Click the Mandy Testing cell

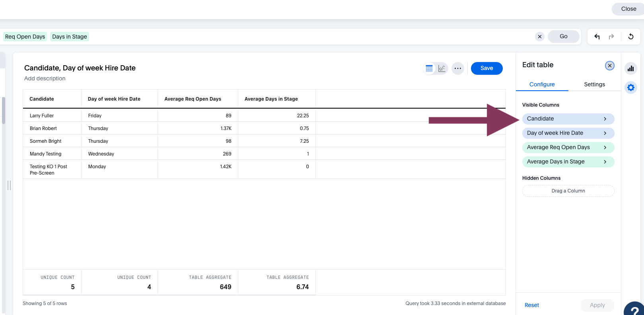click(52, 154)
